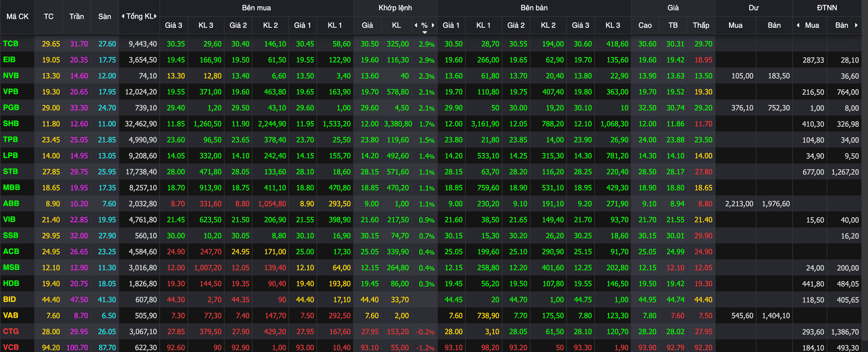Click the TB price column header
Viewport: 868px width, 352px height.
click(x=673, y=25)
